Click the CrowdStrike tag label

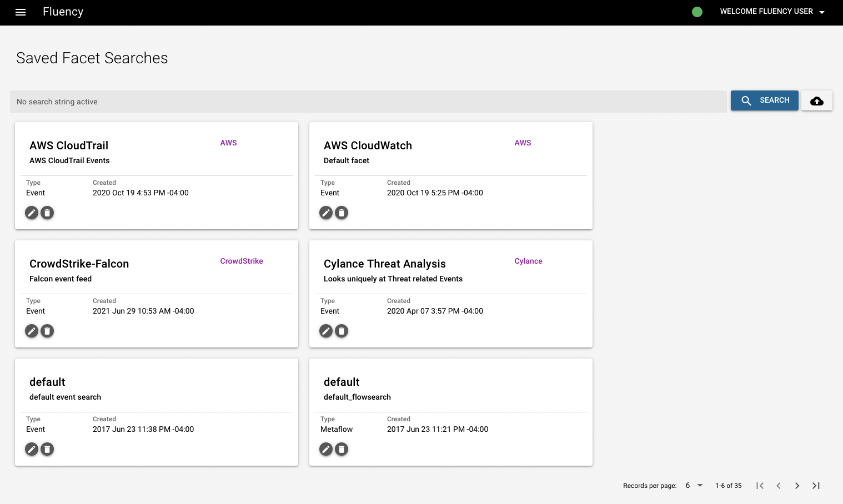pyautogui.click(x=242, y=261)
